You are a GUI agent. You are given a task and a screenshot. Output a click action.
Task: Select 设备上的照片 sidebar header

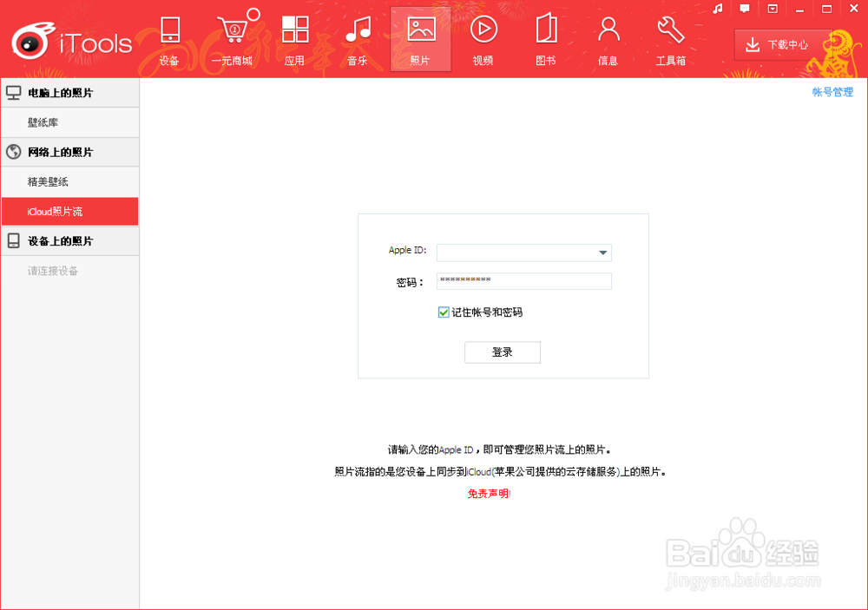coord(69,241)
